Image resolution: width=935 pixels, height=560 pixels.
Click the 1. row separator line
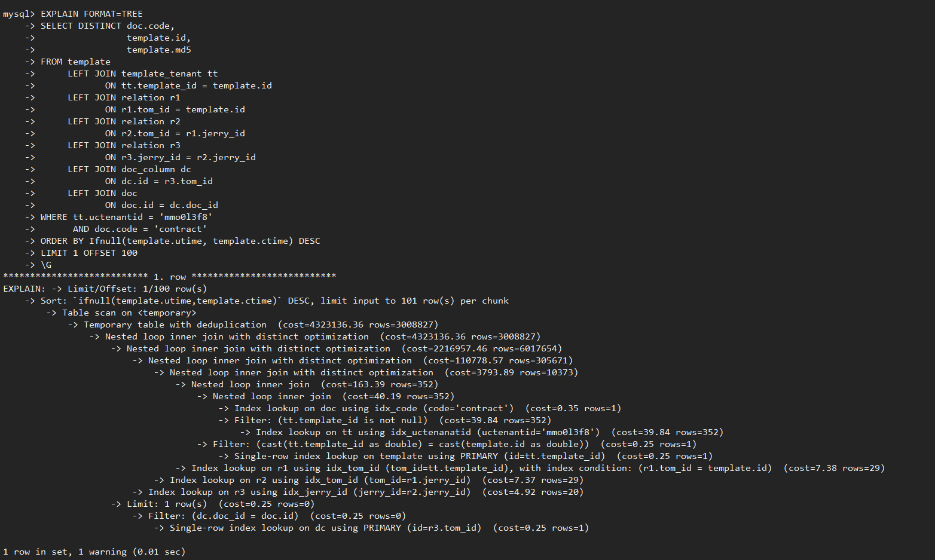pos(170,277)
